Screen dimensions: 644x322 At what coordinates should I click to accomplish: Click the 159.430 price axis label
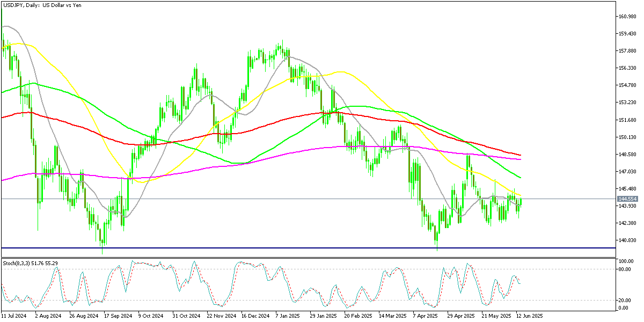[627, 34]
